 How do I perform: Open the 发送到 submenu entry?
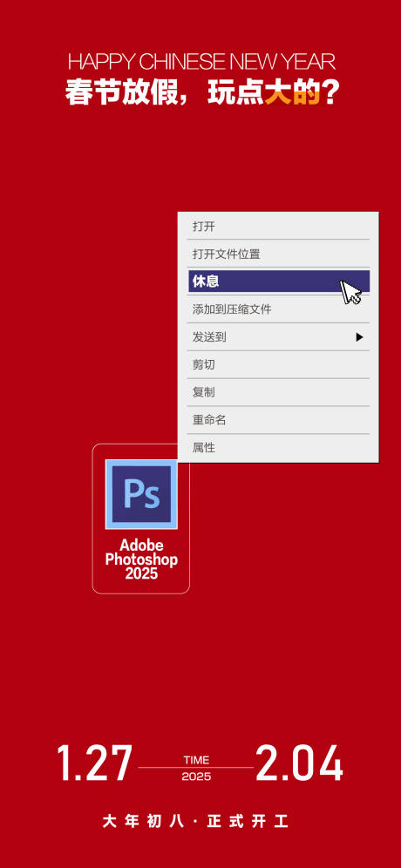click(x=279, y=336)
